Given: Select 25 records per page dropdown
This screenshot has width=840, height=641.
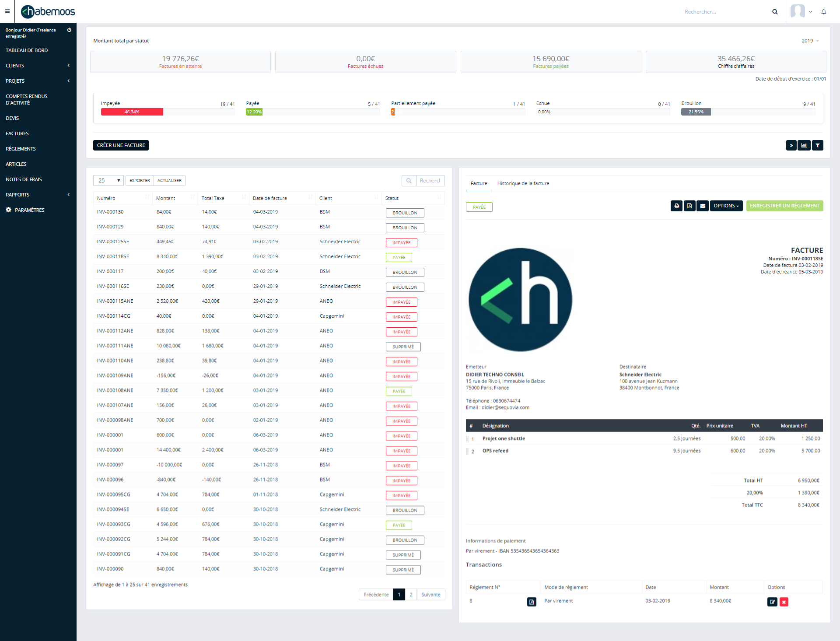Looking at the screenshot, I should (108, 180).
